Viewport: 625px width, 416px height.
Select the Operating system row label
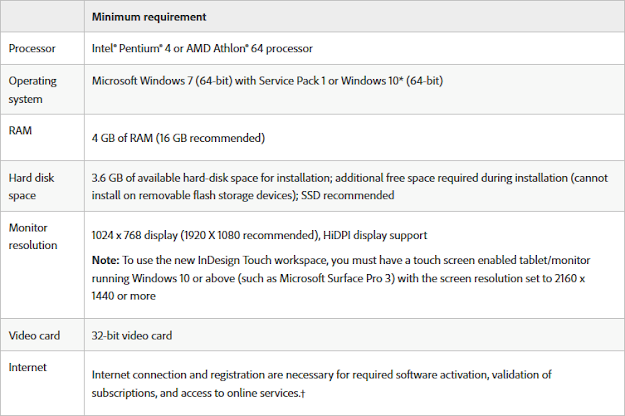(x=33, y=90)
